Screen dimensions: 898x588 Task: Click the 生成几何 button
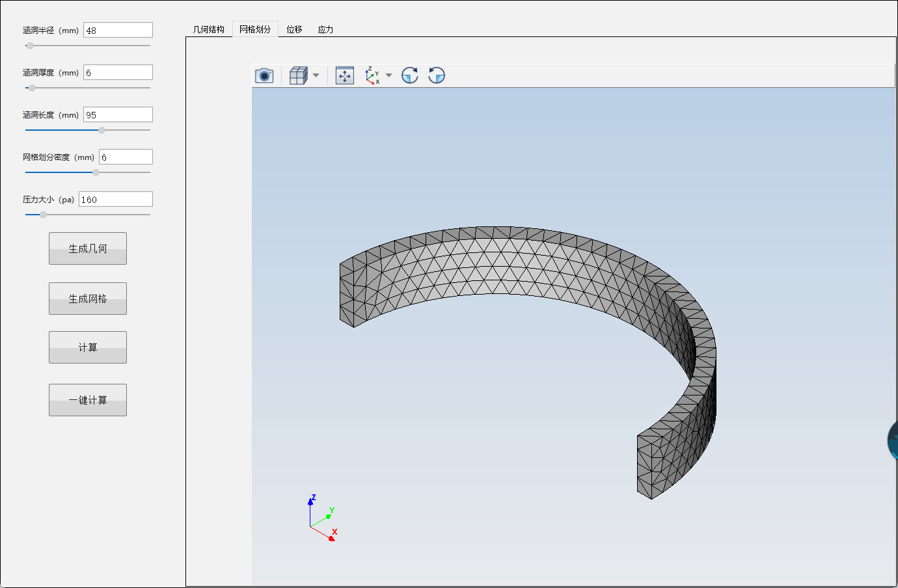[88, 248]
